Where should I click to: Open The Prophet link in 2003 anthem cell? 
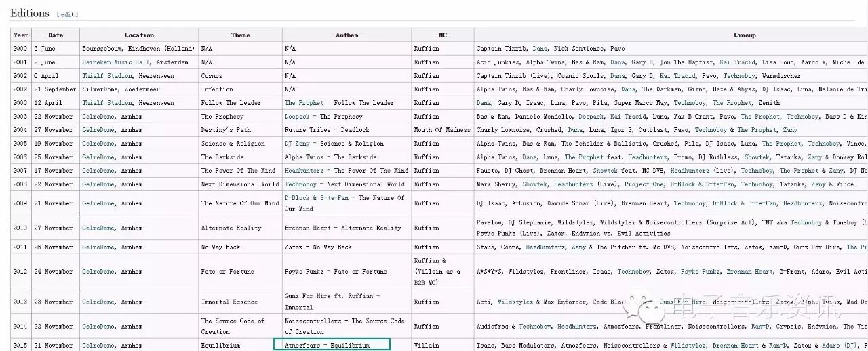304,103
